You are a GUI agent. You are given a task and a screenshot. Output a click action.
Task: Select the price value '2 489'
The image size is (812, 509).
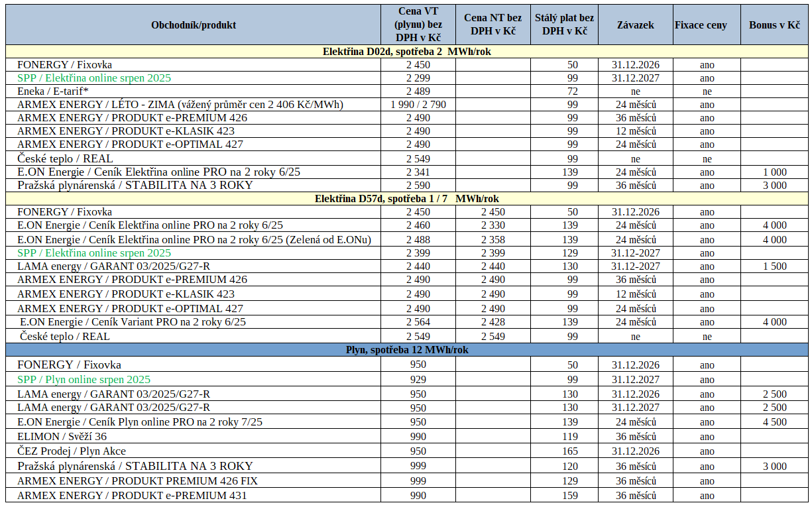point(418,91)
